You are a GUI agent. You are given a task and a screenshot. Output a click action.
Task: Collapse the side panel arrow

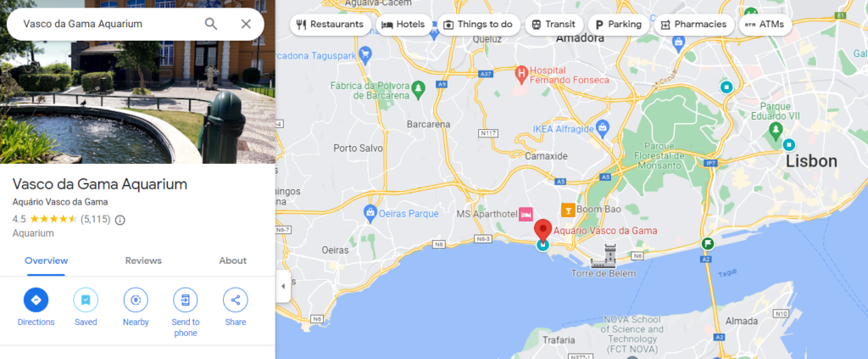283,286
